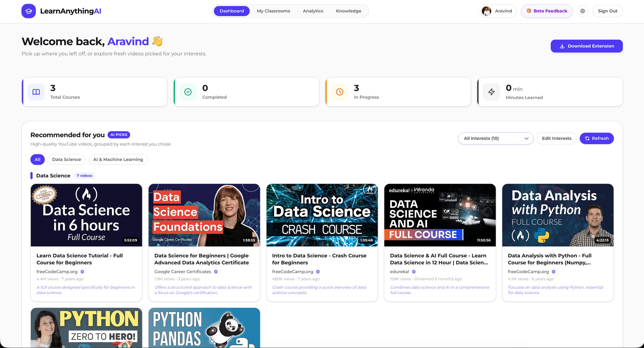Go to the Knowledge tab

[348, 11]
